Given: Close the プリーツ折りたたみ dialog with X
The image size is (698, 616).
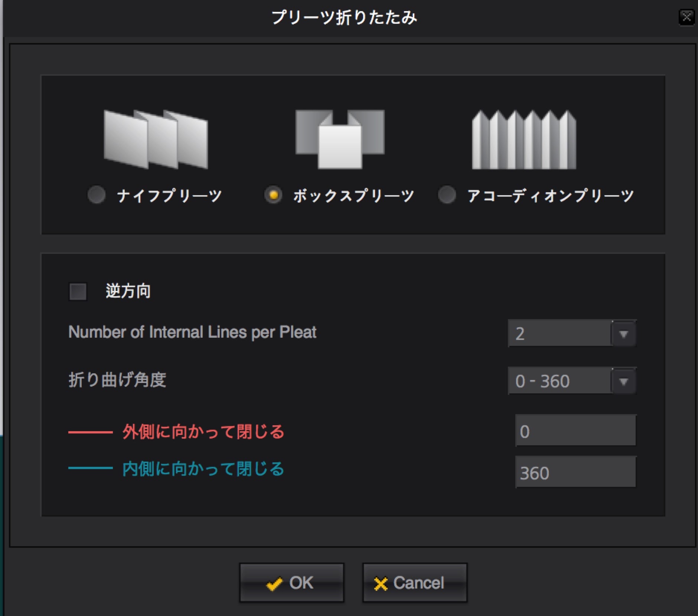Looking at the screenshot, I should [x=686, y=17].
